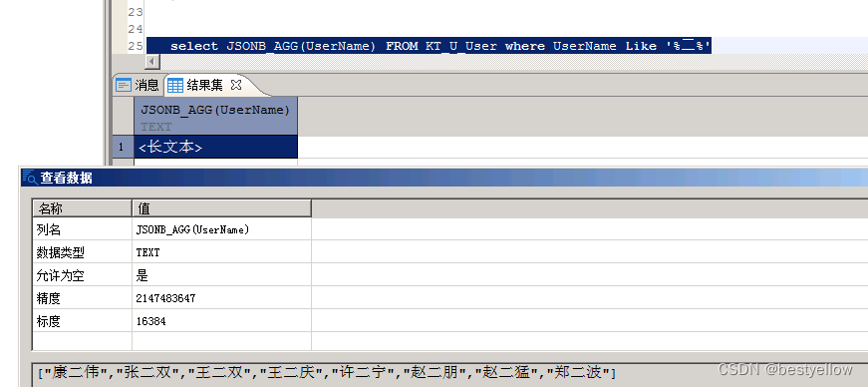Click the 查看数据 title bar
Image resolution: width=868 pixels, height=387 pixels.
[443, 178]
